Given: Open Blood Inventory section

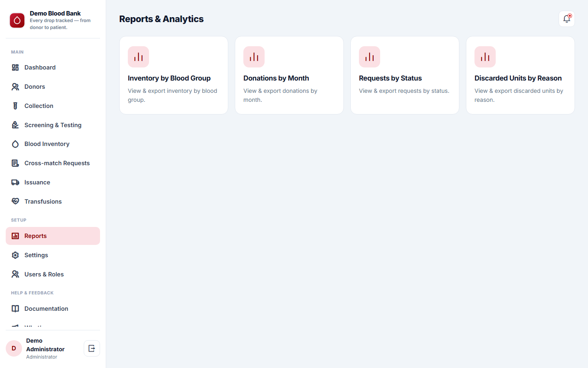Looking at the screenshot, I should 53,144.
